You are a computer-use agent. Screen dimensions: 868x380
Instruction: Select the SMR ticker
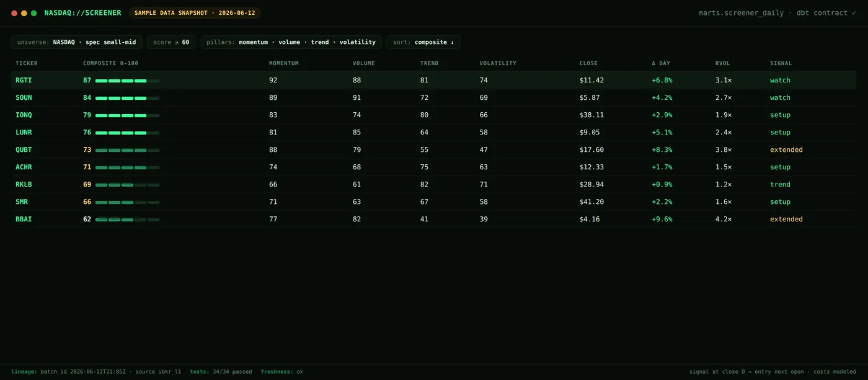pos(22,201)
